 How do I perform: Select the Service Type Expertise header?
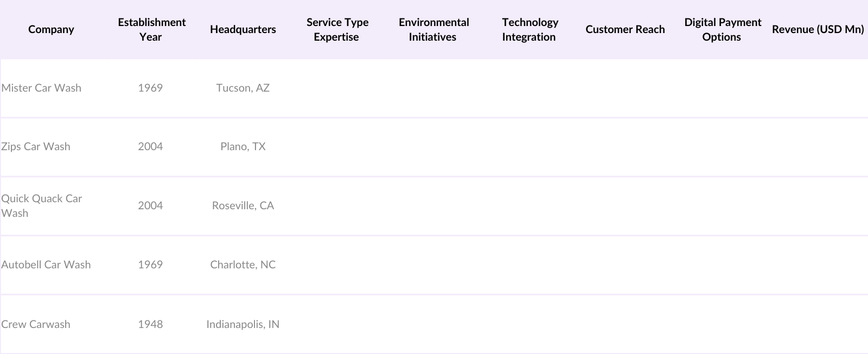(x=337, y=29)
